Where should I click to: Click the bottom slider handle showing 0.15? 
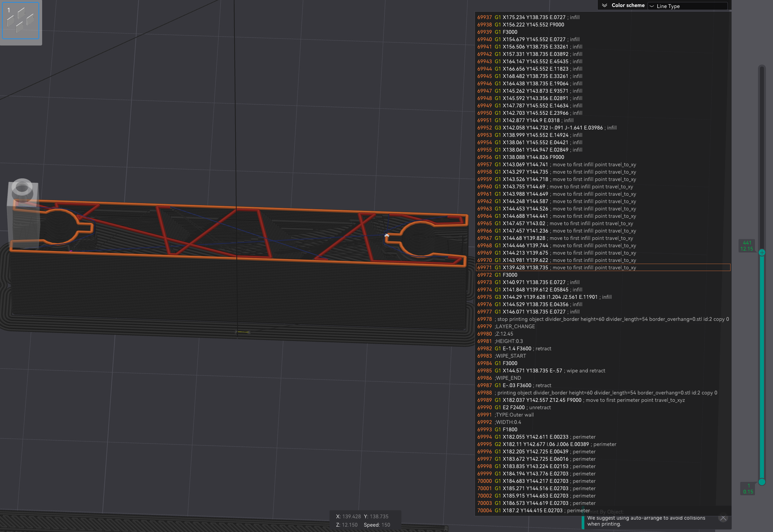762,481
